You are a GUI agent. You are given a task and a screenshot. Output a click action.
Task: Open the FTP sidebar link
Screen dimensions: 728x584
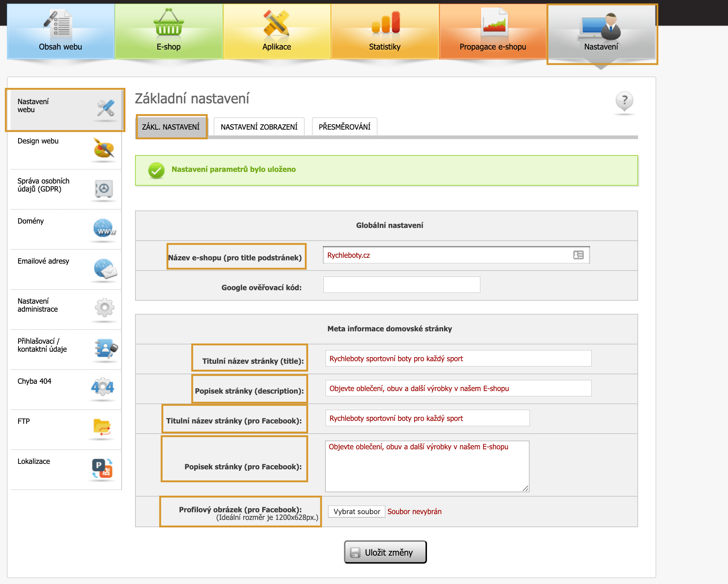tap(24, 421)
